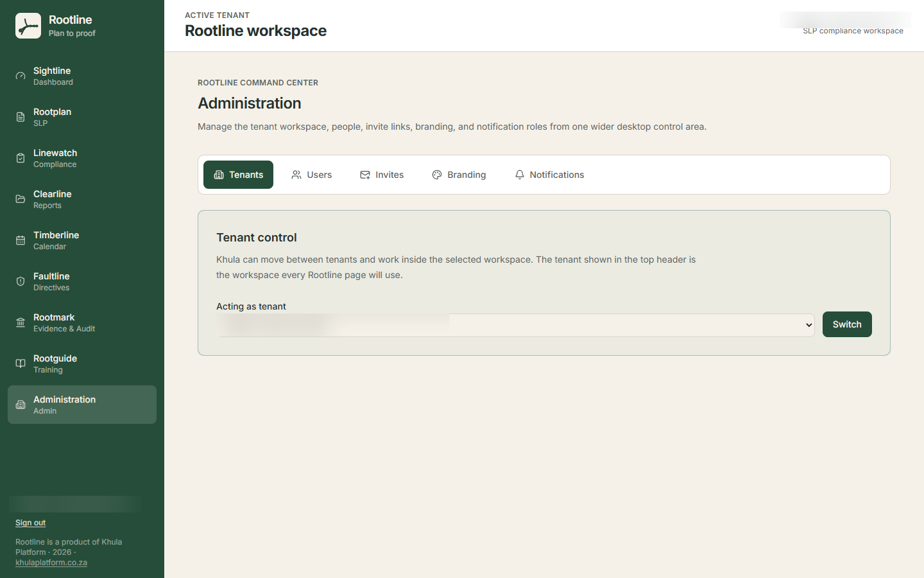Switch to the Users tab

(x=311, y=175)
